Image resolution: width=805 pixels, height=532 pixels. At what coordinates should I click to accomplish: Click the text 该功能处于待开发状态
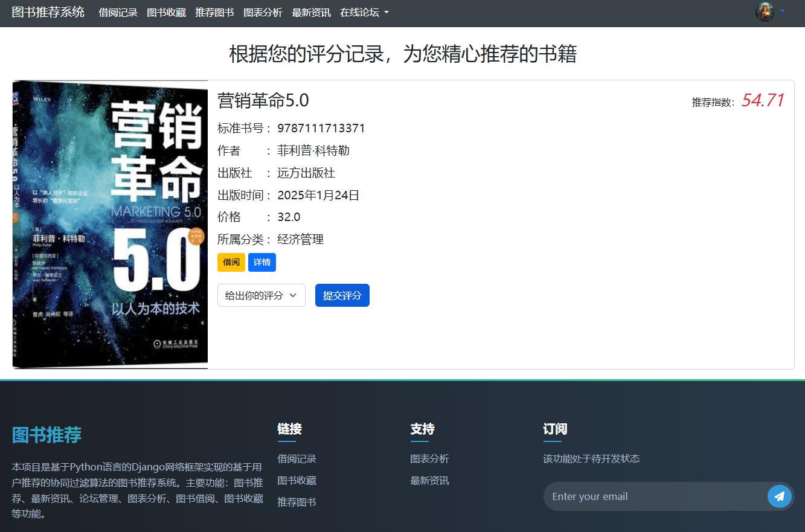[x=591, y=458]
